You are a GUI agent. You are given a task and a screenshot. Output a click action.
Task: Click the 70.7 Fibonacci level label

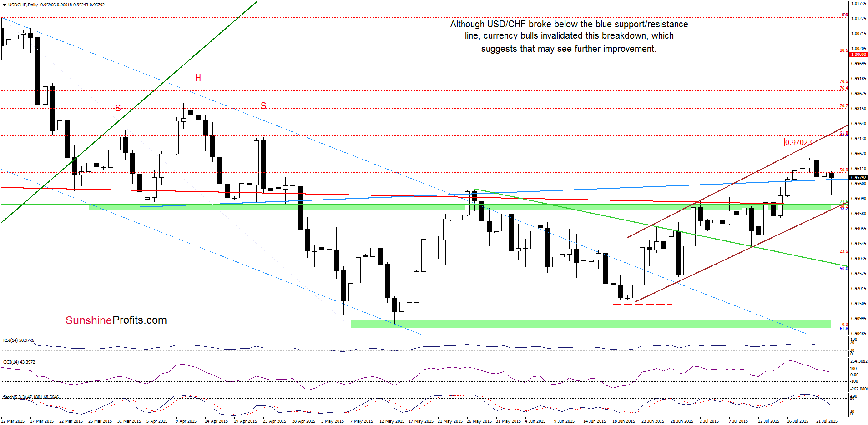[844, 106]
